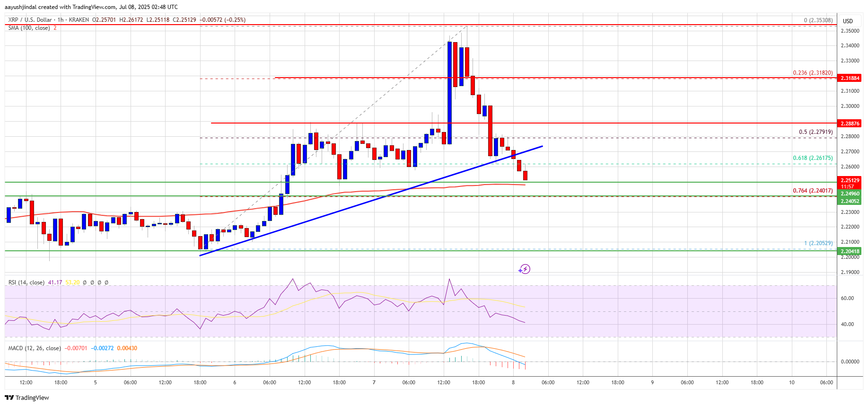The image size is (868, 406).
Task: Click the red 2.28876 resistance price tag
Action: point(850,124)
